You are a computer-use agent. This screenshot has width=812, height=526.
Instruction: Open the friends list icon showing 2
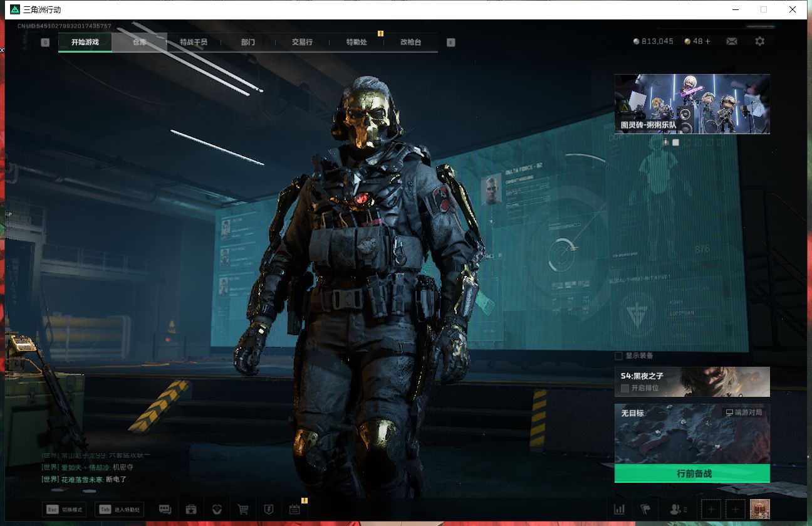click(x=678, y=510)
